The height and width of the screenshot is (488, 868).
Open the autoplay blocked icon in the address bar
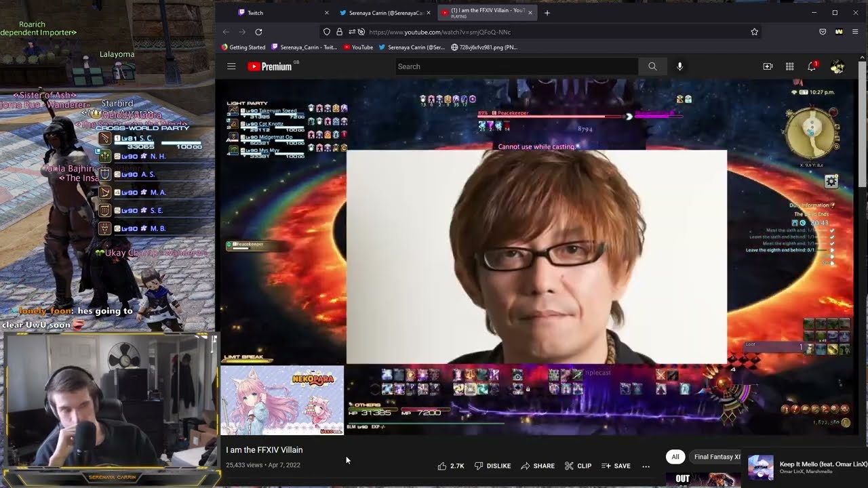click(361, 32)
